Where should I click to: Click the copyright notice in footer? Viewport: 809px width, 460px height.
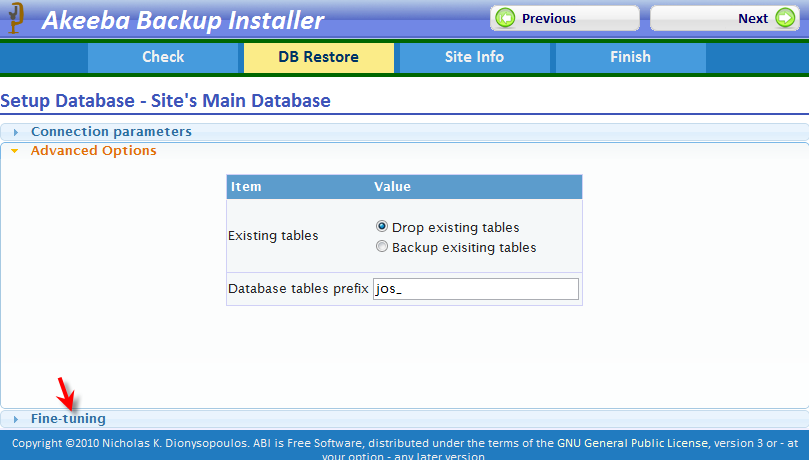404,449
